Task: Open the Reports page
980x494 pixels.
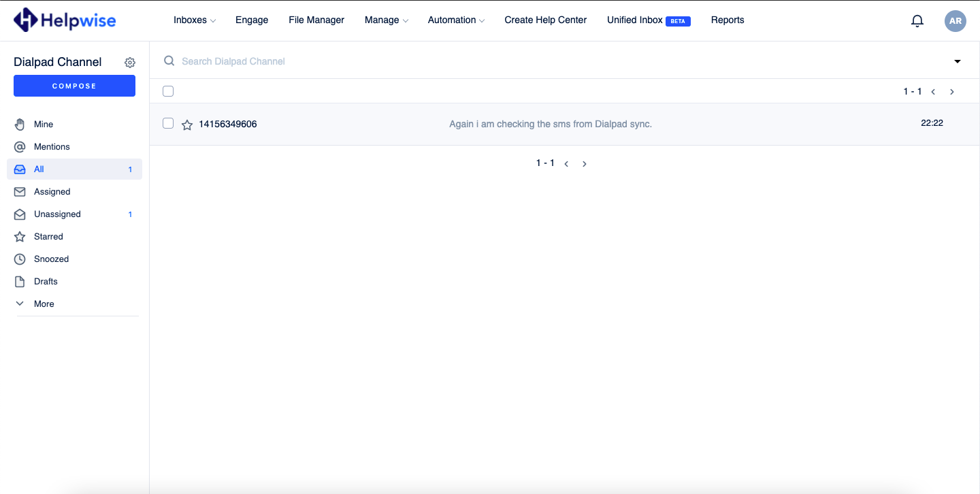Action: 728,20
